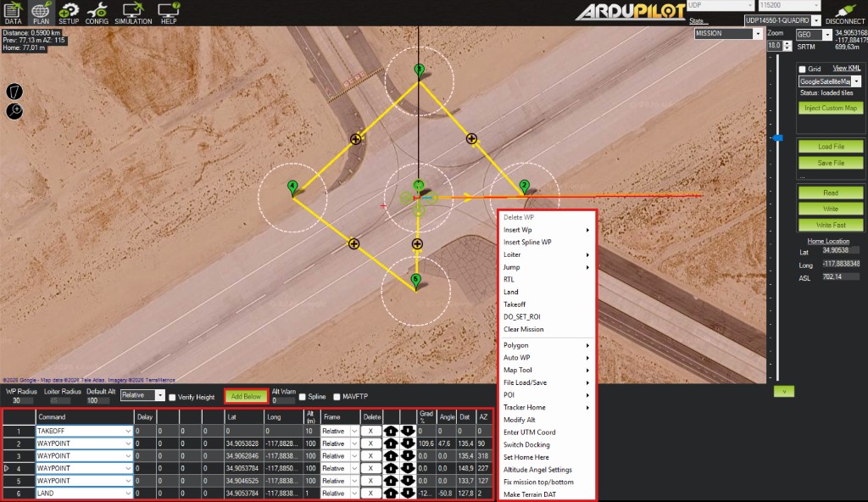Click the plus midpoint between waypoints 4 and 5
Viewport: 868px width, 502px height.
pyautogui.click(x=353, y=243)
